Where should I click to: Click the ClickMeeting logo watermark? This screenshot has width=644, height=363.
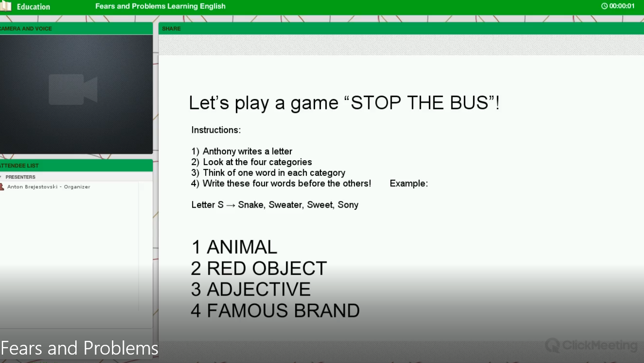pyautogui.click(x=591, y=345)
